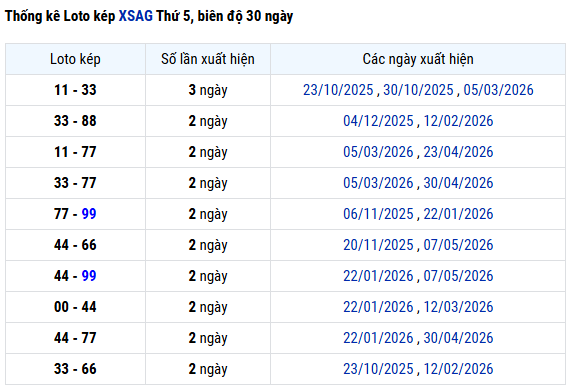Open date 12/02/2026 in the 33 - 88 row
Screen dimensions: 573x392
point(458,121)
